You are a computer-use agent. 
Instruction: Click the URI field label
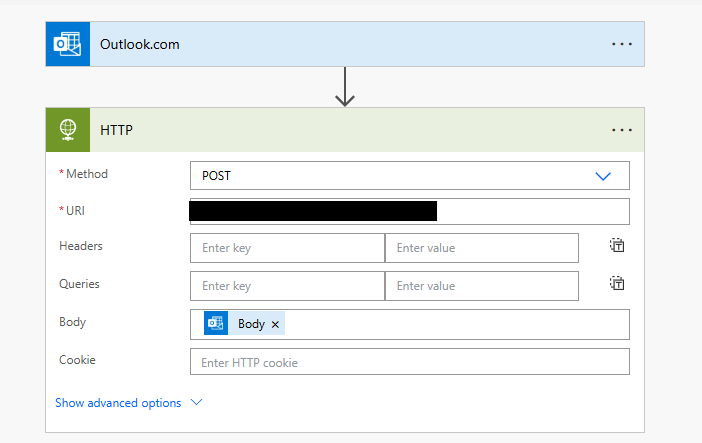[75, 211]
